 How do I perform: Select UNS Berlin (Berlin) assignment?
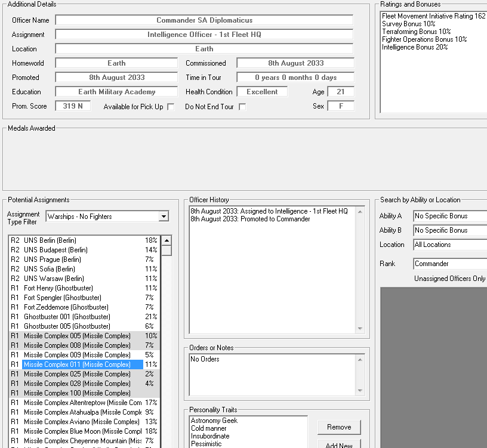84,240
